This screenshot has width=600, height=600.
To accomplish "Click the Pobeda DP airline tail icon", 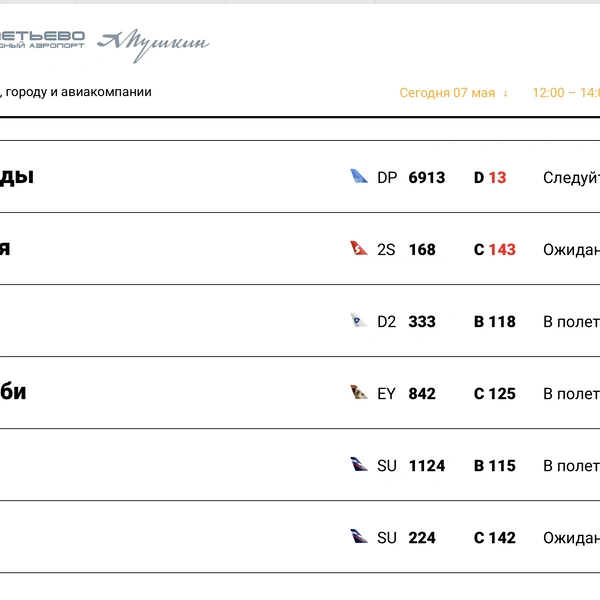I will coord(359,176).
